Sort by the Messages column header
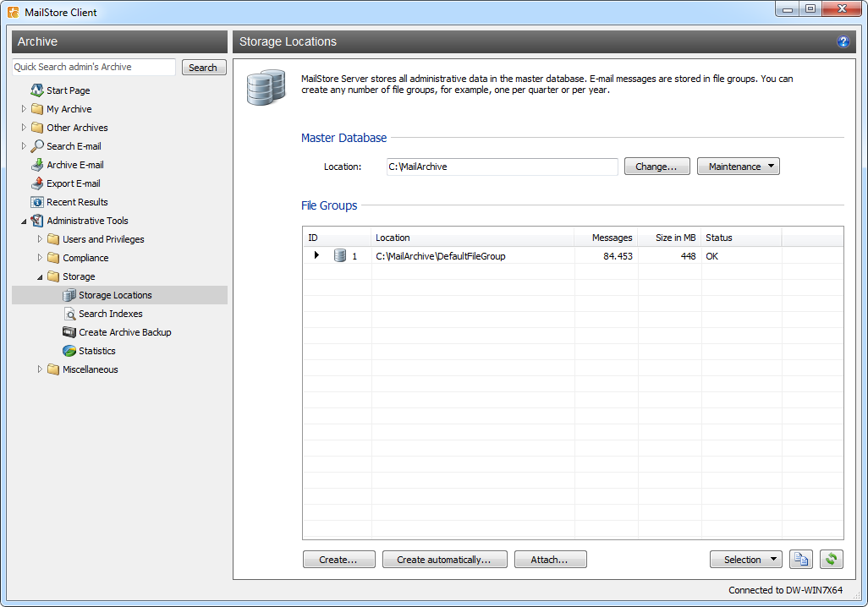Screen dimensions: 868x607 click(606, 238)
